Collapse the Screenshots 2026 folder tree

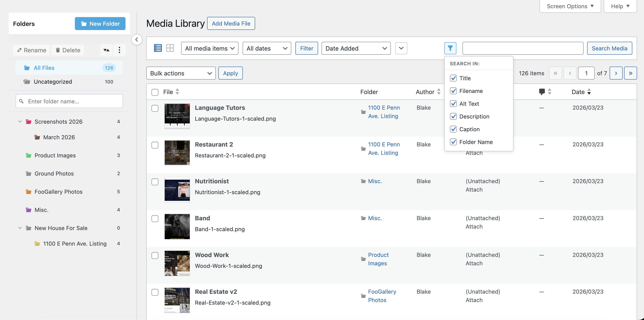click(20, 122)
